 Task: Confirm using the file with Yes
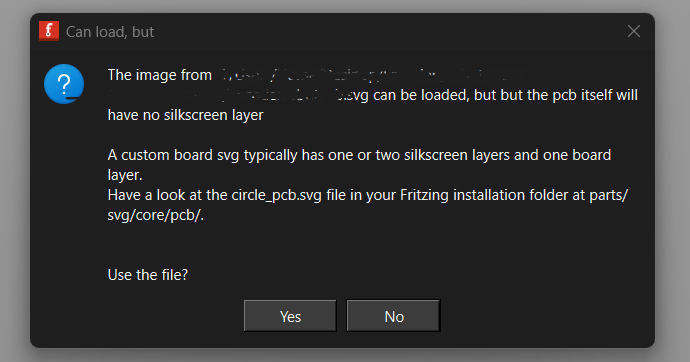(290, 316)
